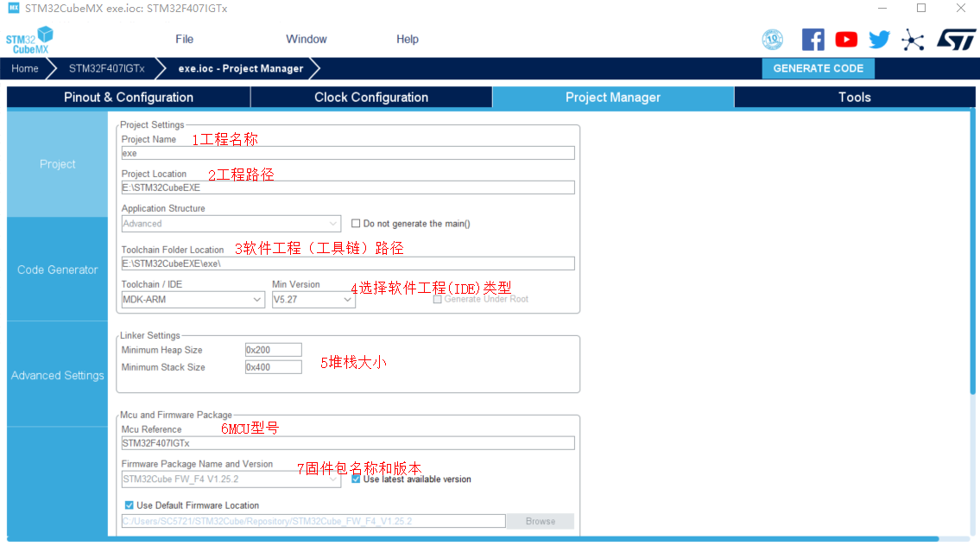The height and width of the screenshot is (546, 980).
Task: Go to STM32F407IGTx breadcrumb
Action: point(106,68)
